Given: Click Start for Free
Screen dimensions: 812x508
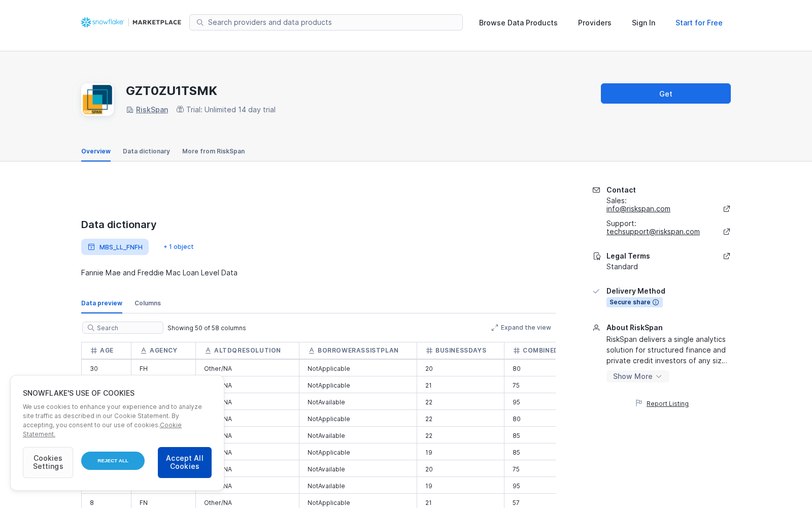Looking at the screenshot, I should [699, 23].
